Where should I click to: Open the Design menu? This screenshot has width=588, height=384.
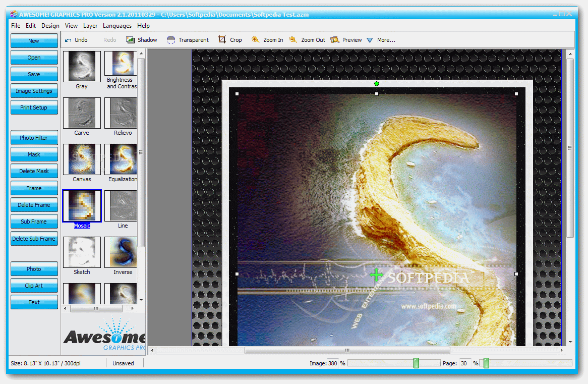(x=50, y=26)
